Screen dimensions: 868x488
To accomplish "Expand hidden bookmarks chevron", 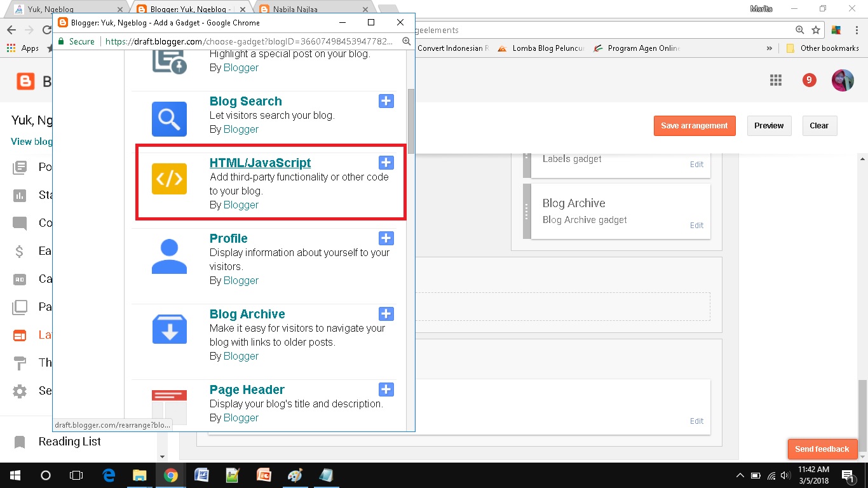I will [x=770, y=48].
